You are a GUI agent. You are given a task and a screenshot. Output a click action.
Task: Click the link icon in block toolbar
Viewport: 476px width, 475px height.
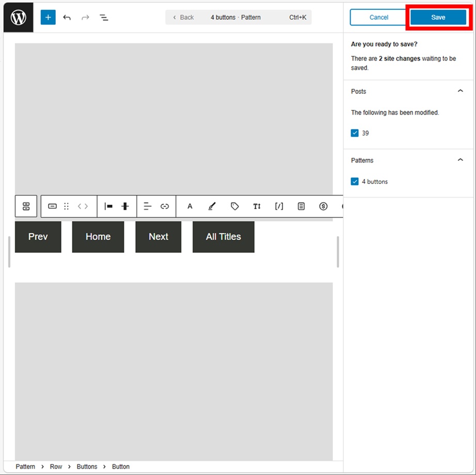click(165, 206)
